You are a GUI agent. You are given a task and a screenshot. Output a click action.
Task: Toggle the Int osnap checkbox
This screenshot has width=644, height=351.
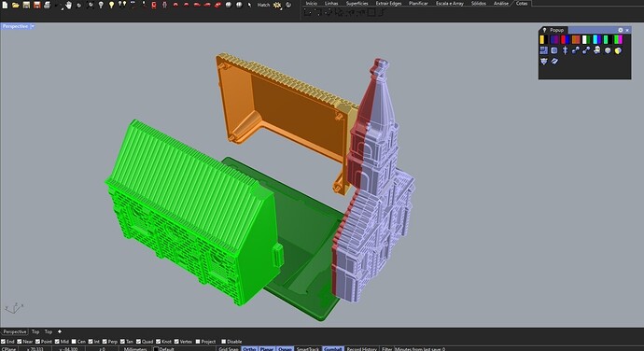click(91, 341)
